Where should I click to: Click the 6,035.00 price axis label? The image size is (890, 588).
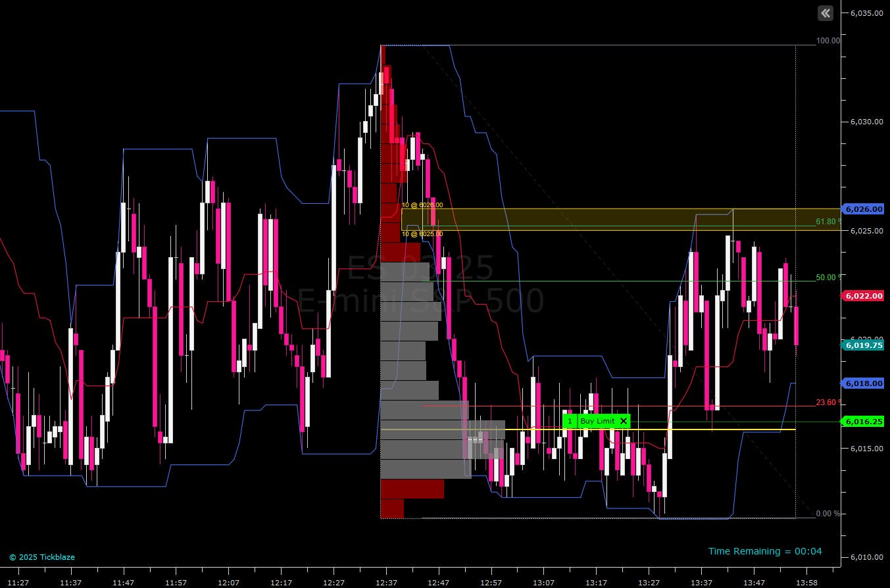coord(866,13)
